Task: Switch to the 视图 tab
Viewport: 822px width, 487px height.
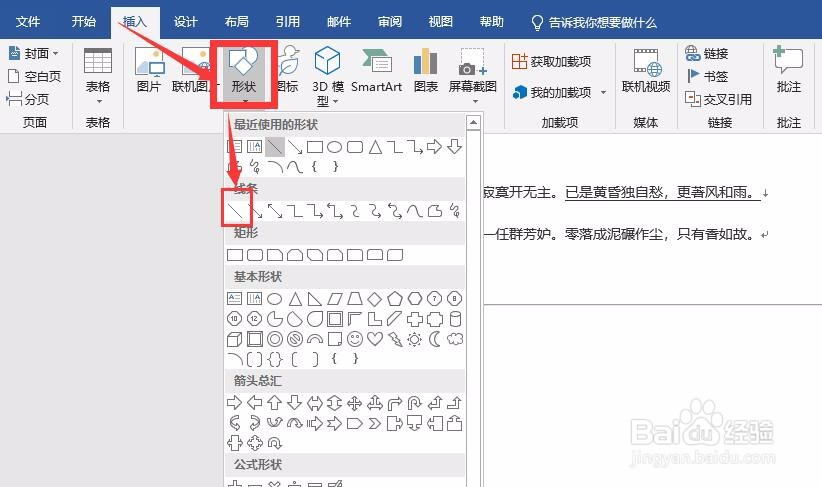Action: click(x=440, y=21)
